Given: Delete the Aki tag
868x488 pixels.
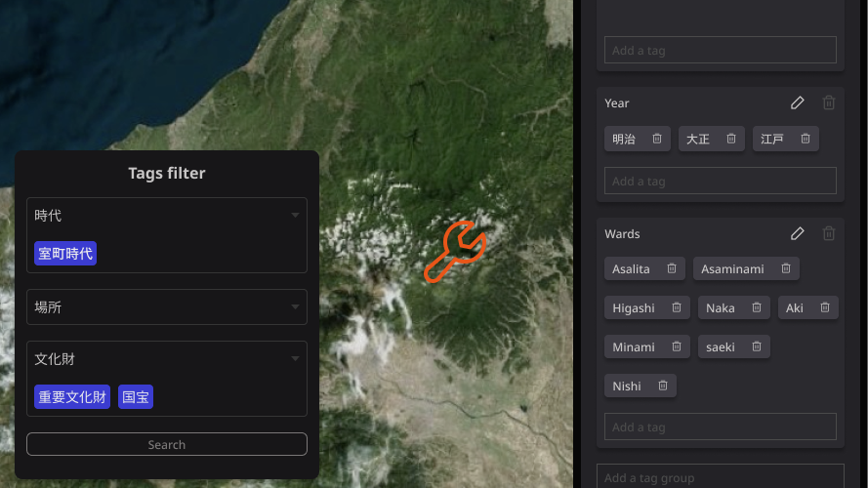Looking at the screenshot, I should [x=825, y=307].
